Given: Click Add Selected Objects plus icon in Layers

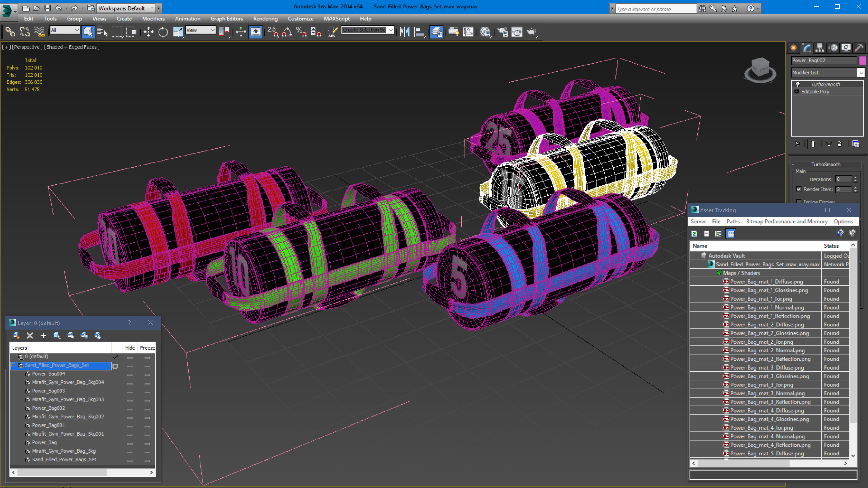Looking at the screenshot, I should tap(43, 336).
